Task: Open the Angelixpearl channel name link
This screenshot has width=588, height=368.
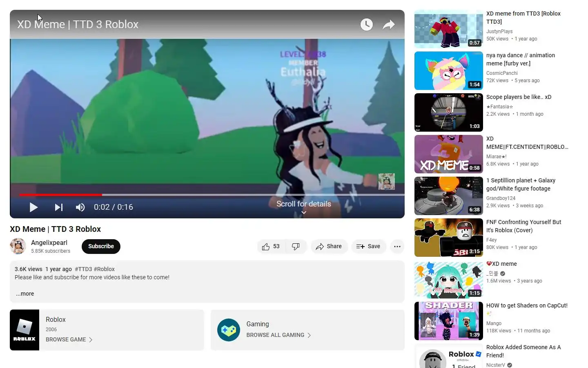Action: tap(49, 242)
